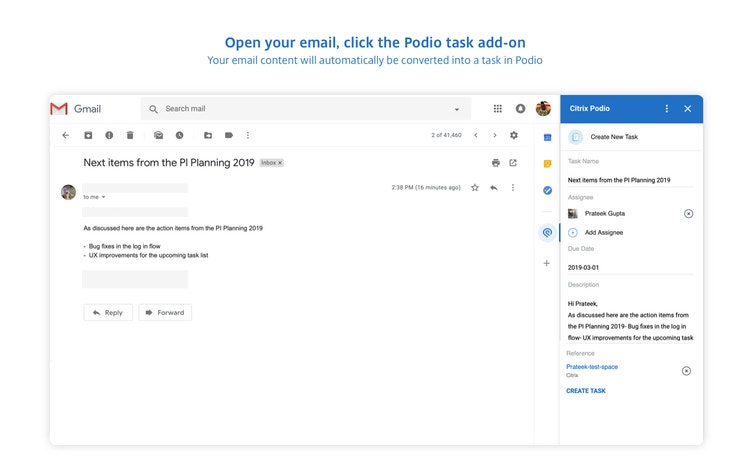Viewport: 750px width, 469px height.
Task: Open toolbar More options menu
Action: 248,135
